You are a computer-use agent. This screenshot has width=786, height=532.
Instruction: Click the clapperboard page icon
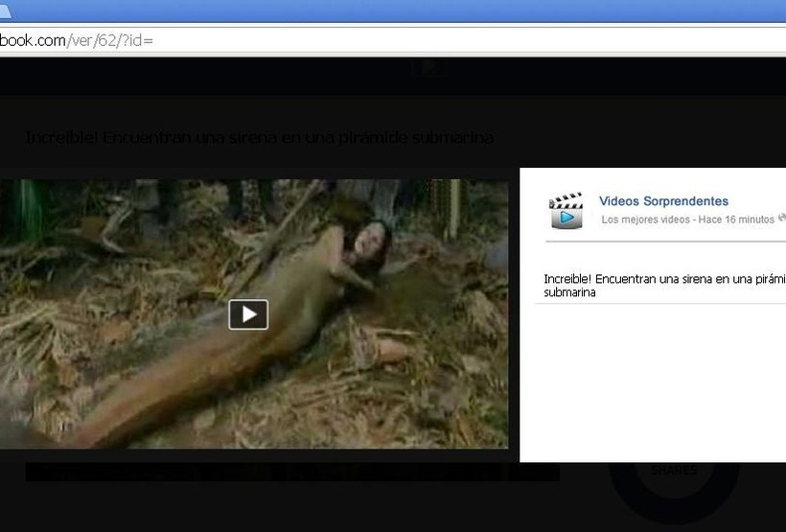(x=566, y=210)
